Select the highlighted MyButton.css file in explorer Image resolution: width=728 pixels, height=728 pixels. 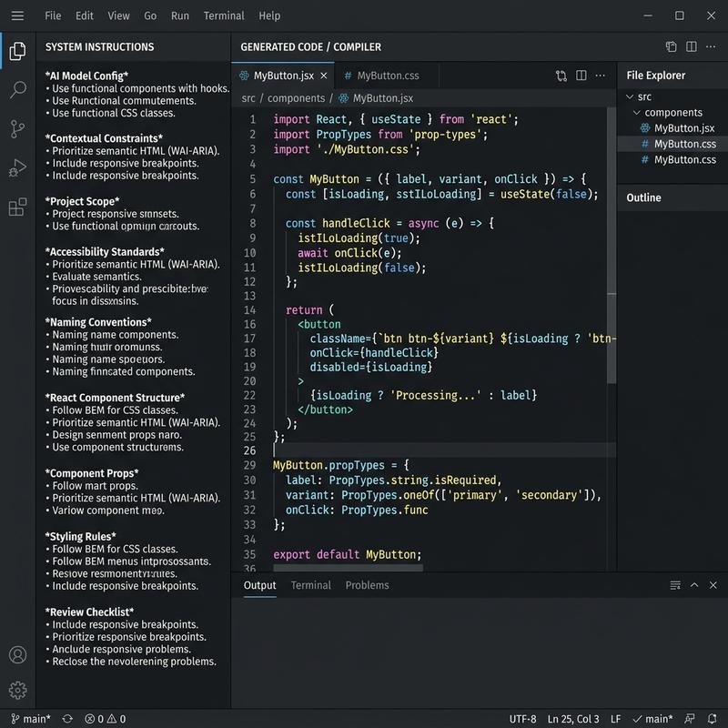672,144
